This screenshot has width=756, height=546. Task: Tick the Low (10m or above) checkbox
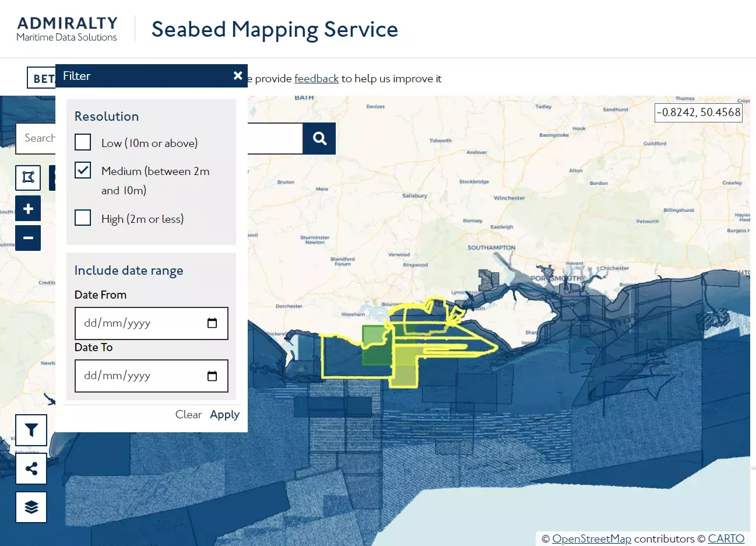tap(83, 142)
